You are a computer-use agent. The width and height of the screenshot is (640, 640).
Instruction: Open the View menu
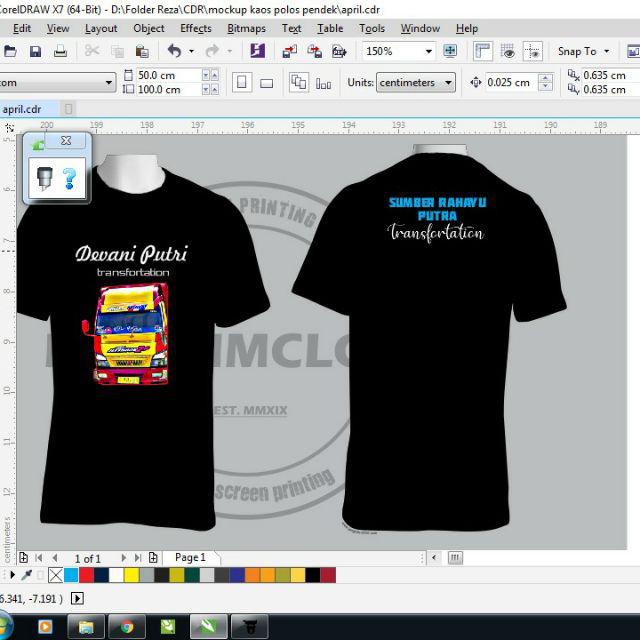tap(58, 28)
